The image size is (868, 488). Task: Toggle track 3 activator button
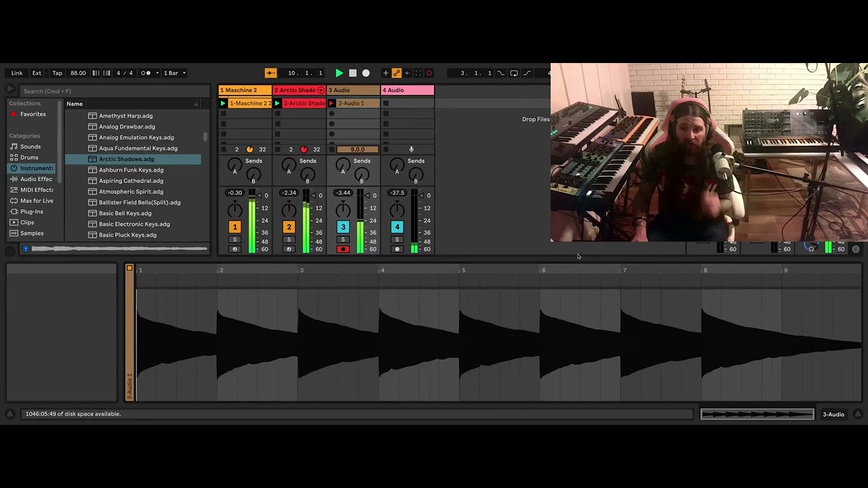pos(343,227)
